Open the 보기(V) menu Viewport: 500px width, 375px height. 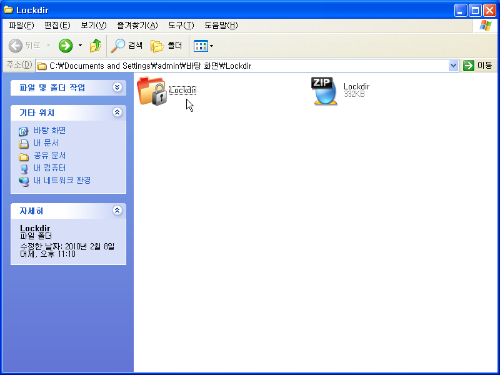[x=93, y=26]
